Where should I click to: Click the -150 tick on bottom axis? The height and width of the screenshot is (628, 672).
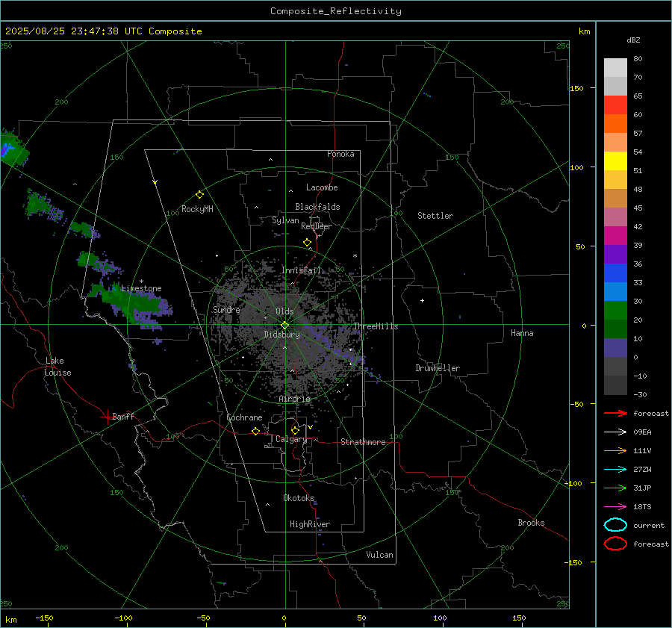(x=44, y=618)
